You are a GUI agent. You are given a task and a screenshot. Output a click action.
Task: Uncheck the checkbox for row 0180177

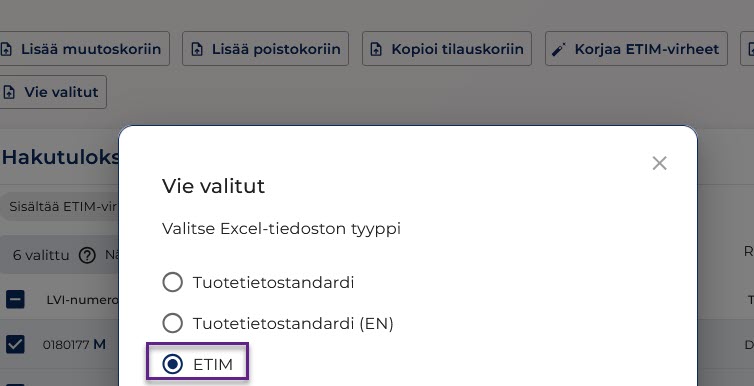pos(15,345)
